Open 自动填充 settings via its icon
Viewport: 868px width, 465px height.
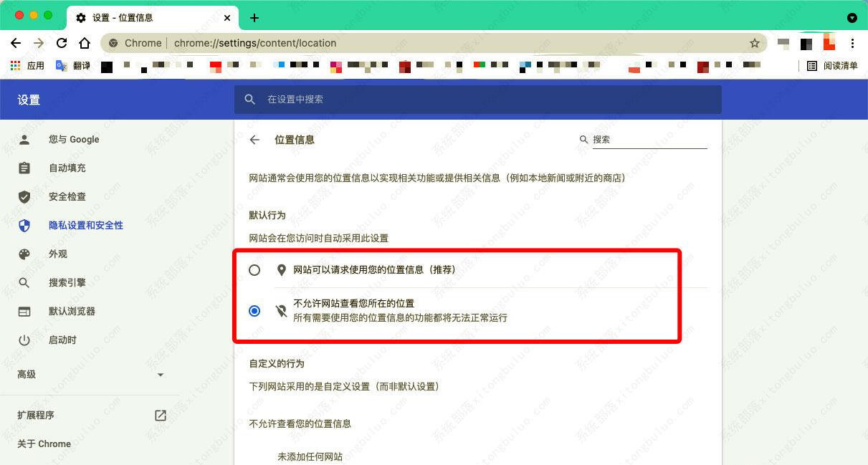point(24,168)
